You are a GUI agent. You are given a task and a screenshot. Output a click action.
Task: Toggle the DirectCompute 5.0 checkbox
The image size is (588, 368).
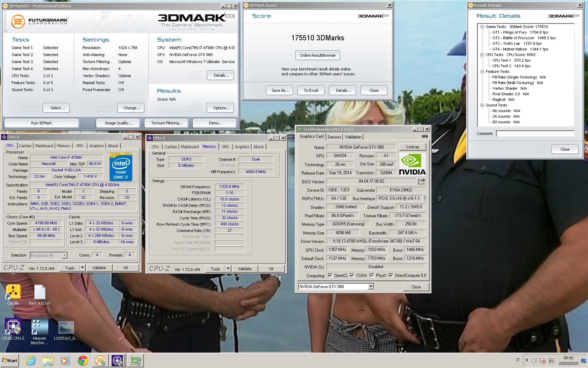coord(391,275)
